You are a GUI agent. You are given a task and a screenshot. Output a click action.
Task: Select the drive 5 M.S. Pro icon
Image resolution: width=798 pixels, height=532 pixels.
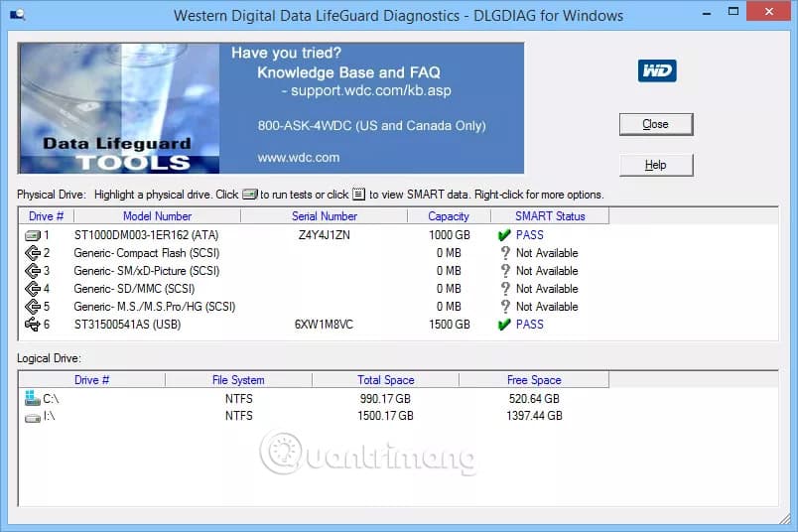(x=33, y=307)
